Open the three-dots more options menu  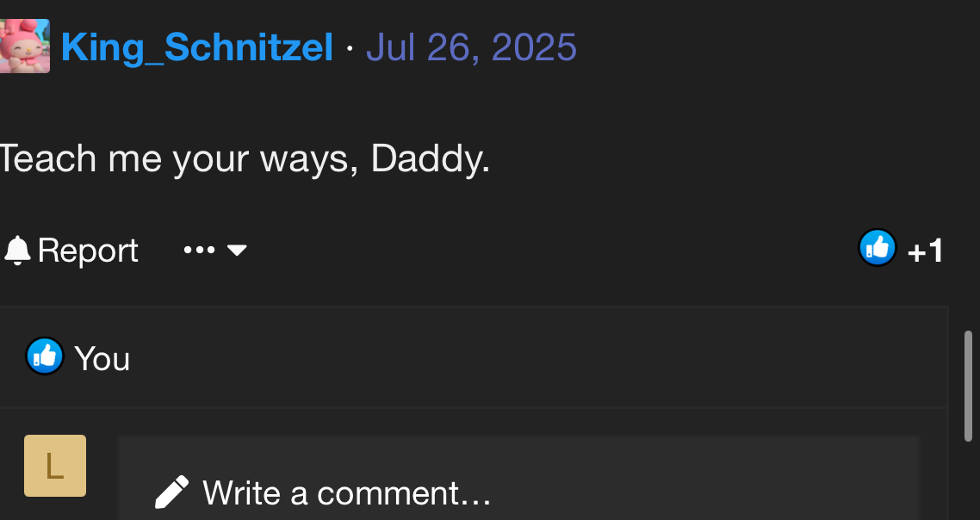click(x=199, y=251)
